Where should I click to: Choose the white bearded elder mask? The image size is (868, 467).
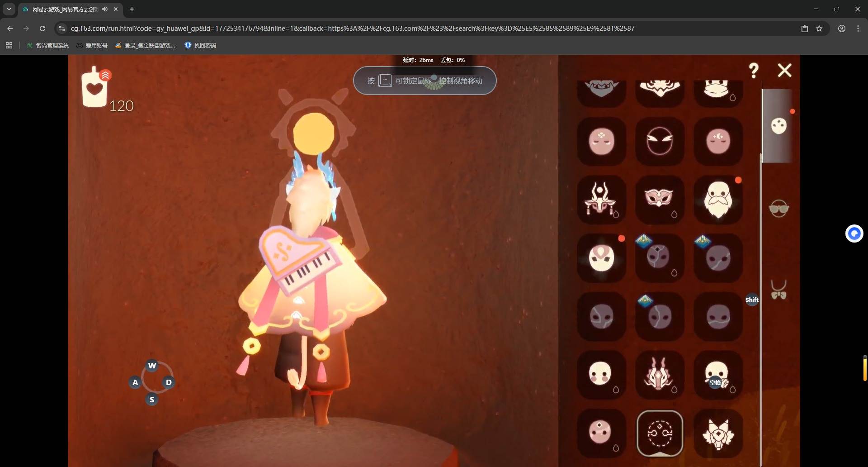[718, 200]
